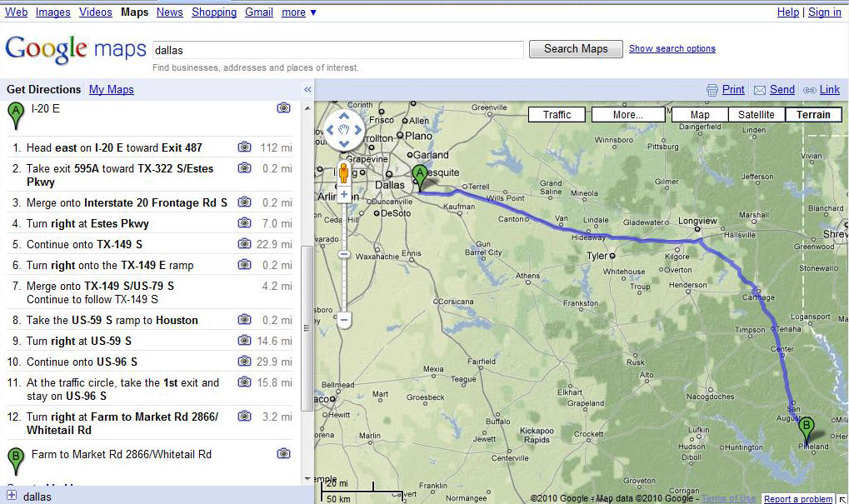Toggle the Traffic overlay

click(557, 115)
